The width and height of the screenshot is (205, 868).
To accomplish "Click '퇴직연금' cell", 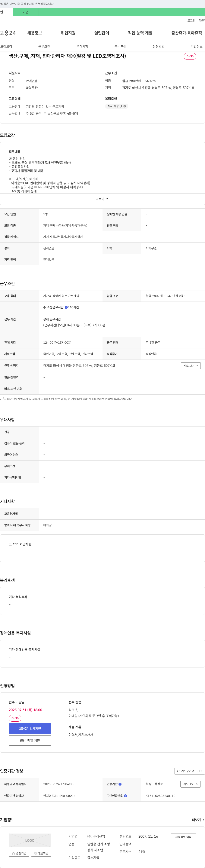I will [x=151, y=354].
